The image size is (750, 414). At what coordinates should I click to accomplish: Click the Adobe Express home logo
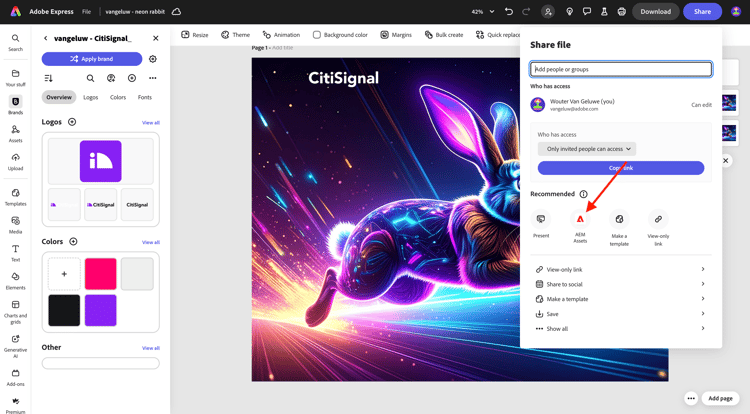[16, 11]
